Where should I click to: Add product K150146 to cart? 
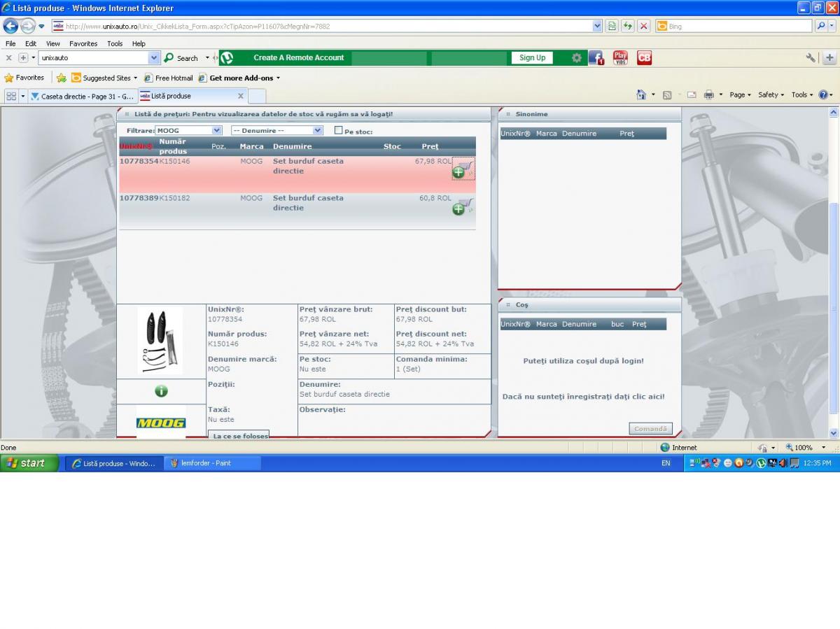(x=462, y=169)
